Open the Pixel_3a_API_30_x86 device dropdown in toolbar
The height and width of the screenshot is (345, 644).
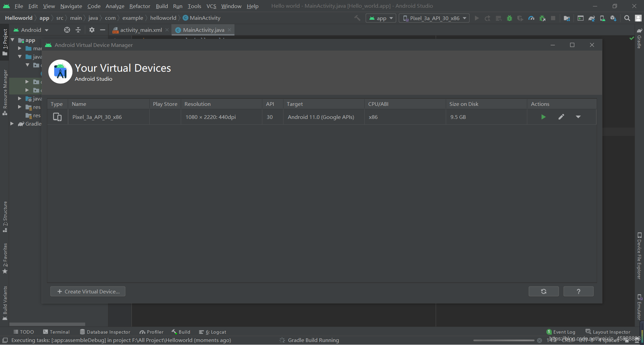[434, 18]
